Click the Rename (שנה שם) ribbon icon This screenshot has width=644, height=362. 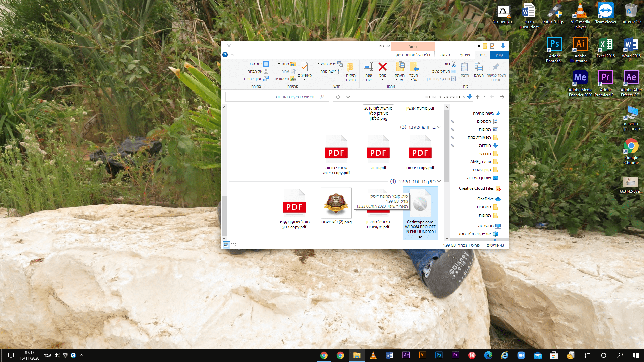click(369, 67)
